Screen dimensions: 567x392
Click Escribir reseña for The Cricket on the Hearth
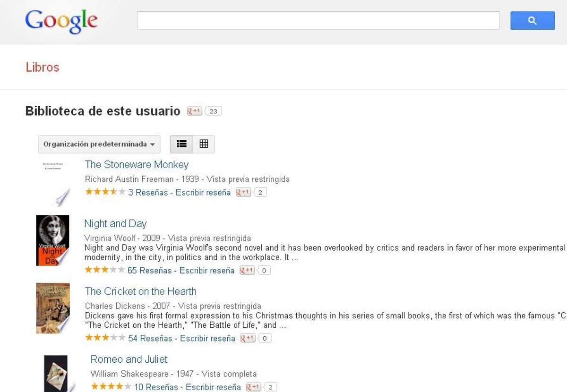click(207, 338)
